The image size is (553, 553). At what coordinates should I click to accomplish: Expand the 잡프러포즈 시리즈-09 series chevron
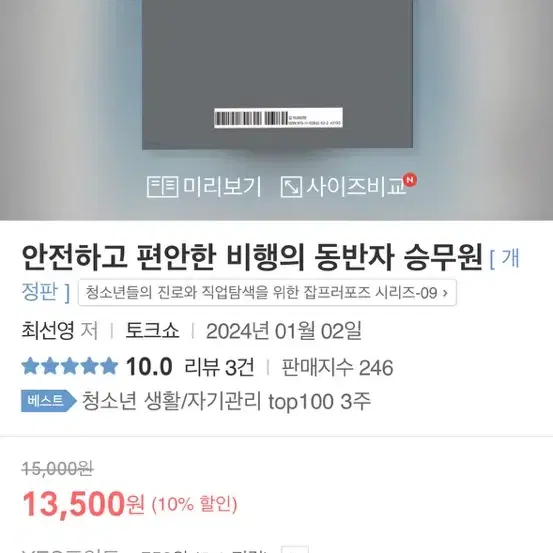[x=445, y=293]
